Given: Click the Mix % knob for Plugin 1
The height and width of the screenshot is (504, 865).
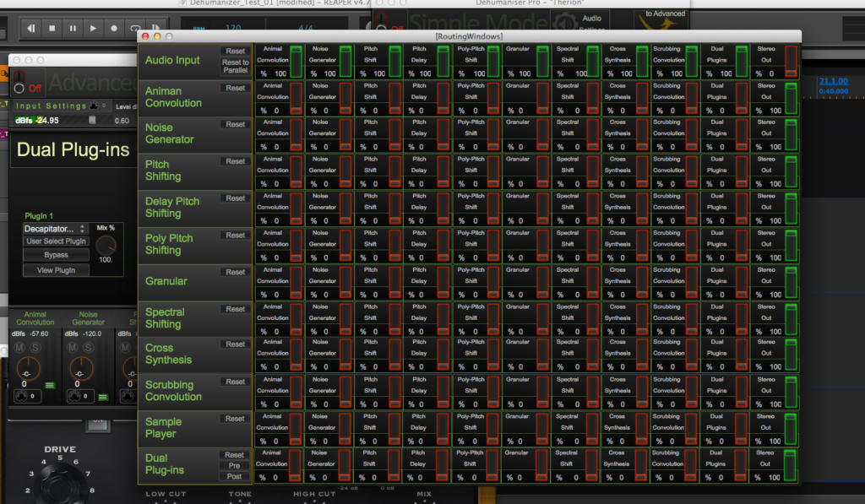Looking at the screenshot, I should tap(106, 245).
